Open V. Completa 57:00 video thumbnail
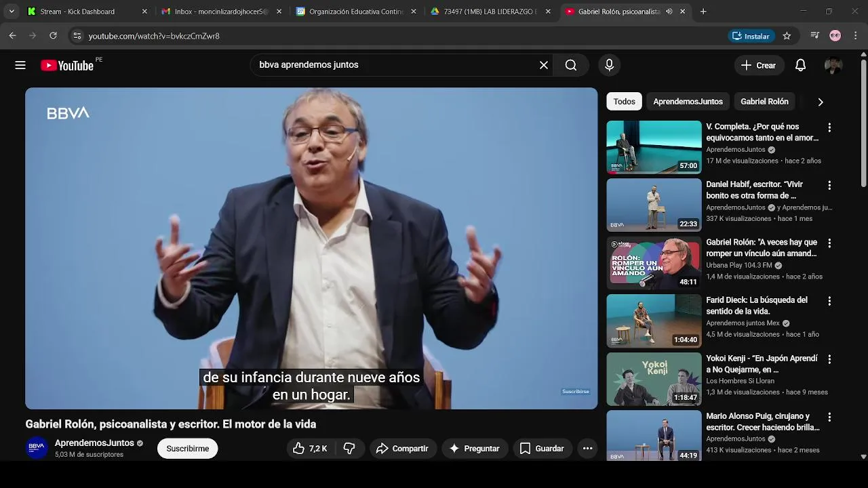This screenshot has height=488, width=868. [654, 147]
